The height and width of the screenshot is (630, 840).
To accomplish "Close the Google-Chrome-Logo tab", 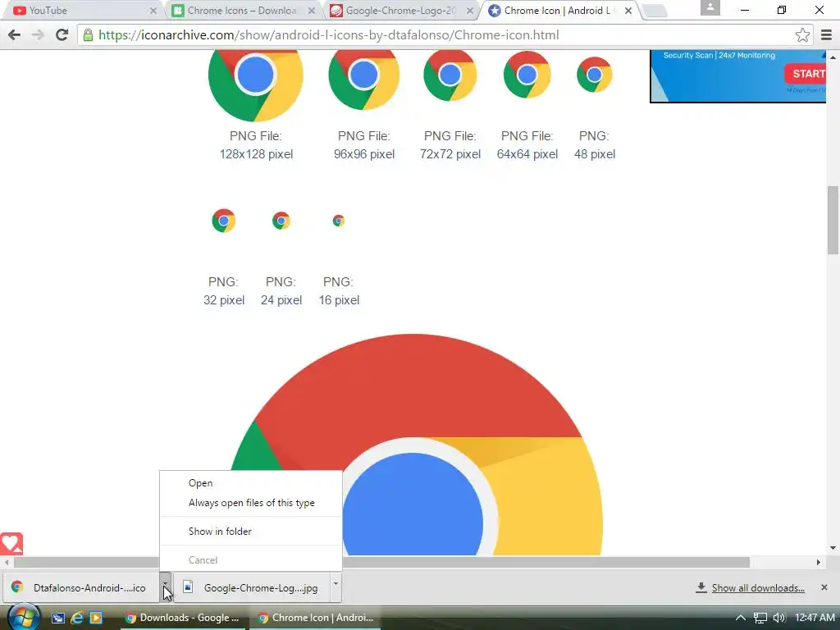I will coord(470,10).
